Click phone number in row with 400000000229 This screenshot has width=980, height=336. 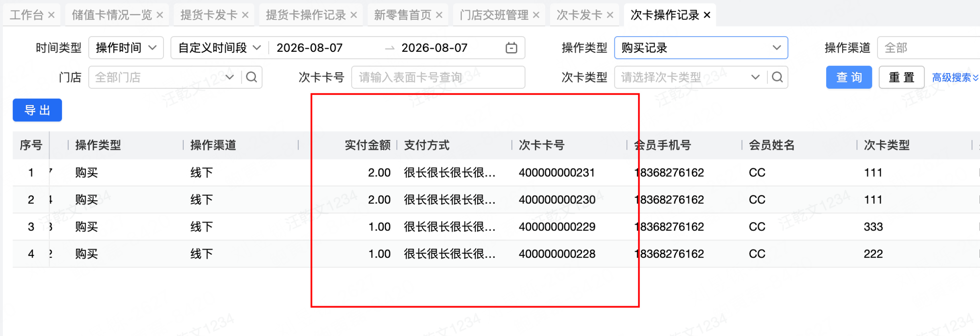(669, 227)
